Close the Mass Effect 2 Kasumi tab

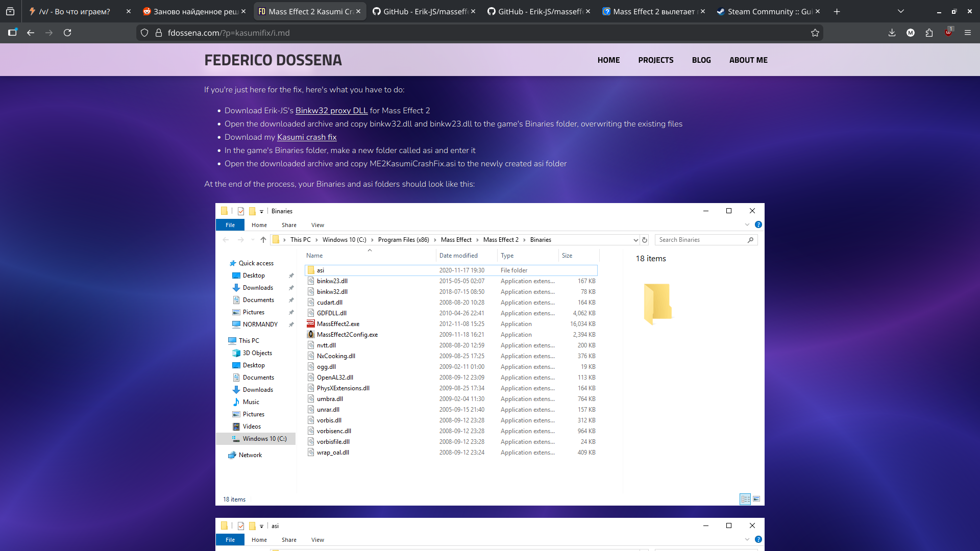tap(358, 11)
